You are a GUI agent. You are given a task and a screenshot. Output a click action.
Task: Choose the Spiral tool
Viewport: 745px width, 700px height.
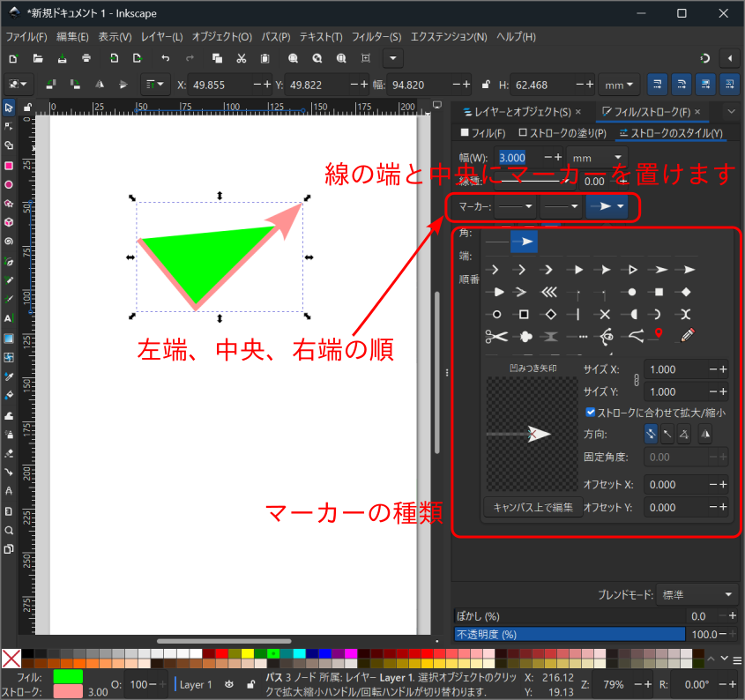tap(9, 241)
